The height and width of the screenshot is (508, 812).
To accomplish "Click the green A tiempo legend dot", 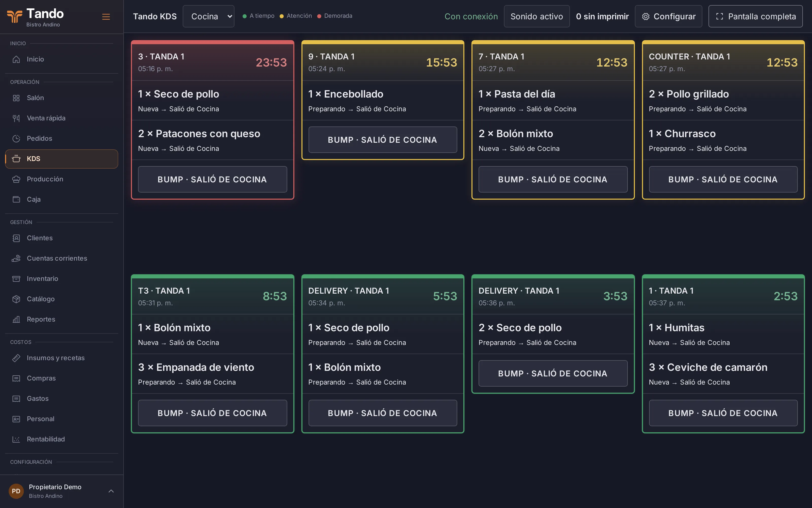I will point(245,16).
